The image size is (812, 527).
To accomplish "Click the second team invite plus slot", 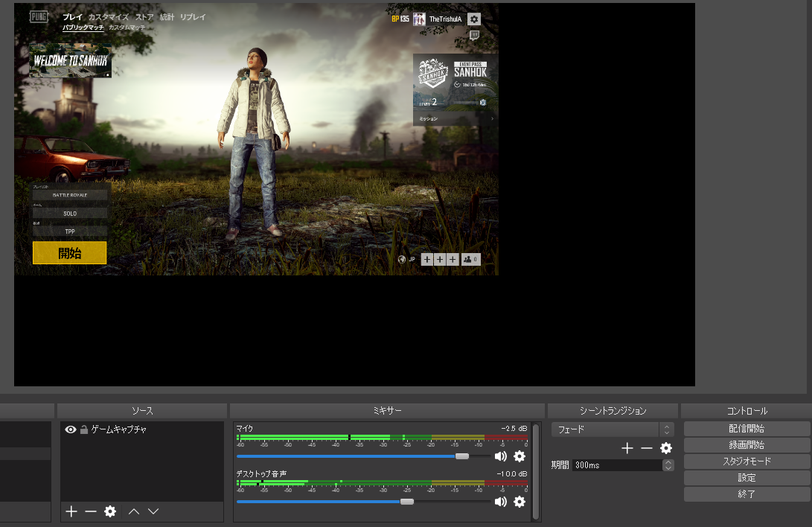I will pos(440,259).
